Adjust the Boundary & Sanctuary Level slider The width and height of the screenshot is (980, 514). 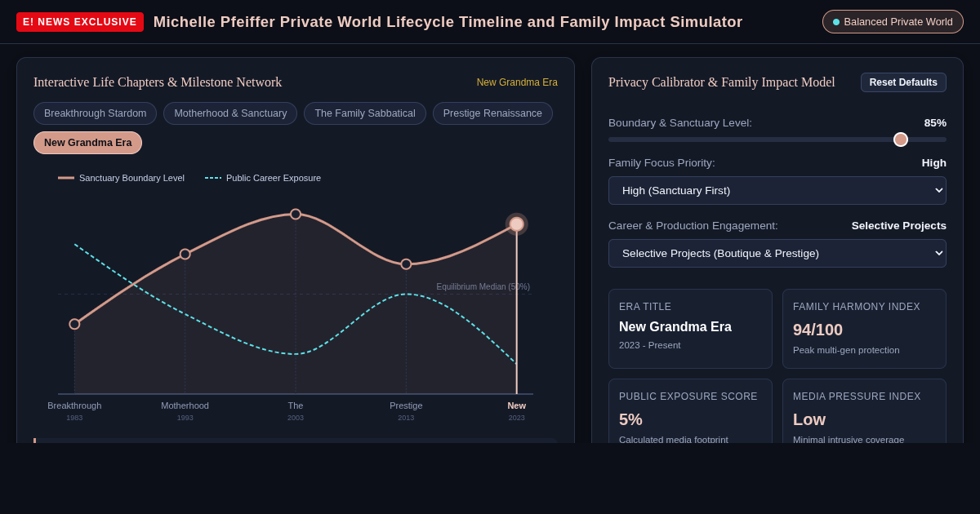777,140
